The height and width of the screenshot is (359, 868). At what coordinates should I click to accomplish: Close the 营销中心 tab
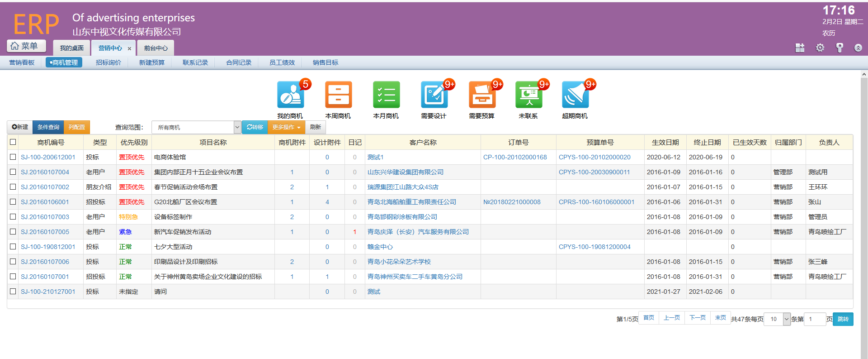tap(129, 48)
